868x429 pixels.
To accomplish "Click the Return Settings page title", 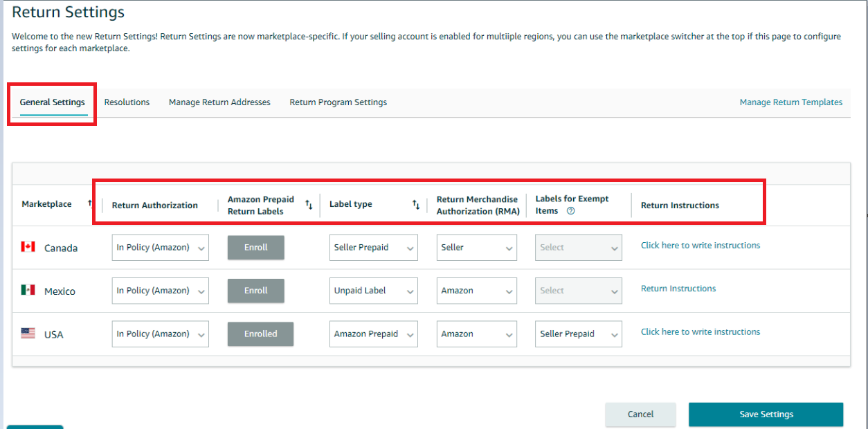I will click(x=69, y=12).
